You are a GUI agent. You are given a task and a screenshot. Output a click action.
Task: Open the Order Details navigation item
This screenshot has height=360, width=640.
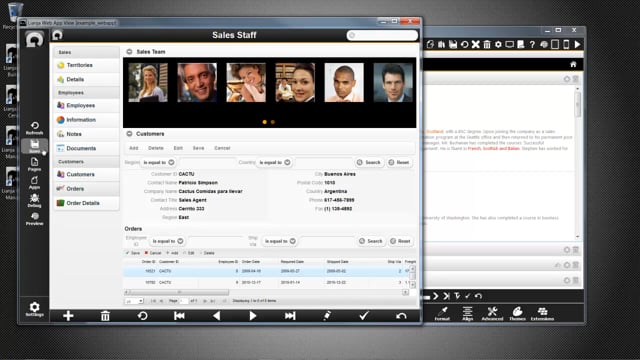coord(86,203)
